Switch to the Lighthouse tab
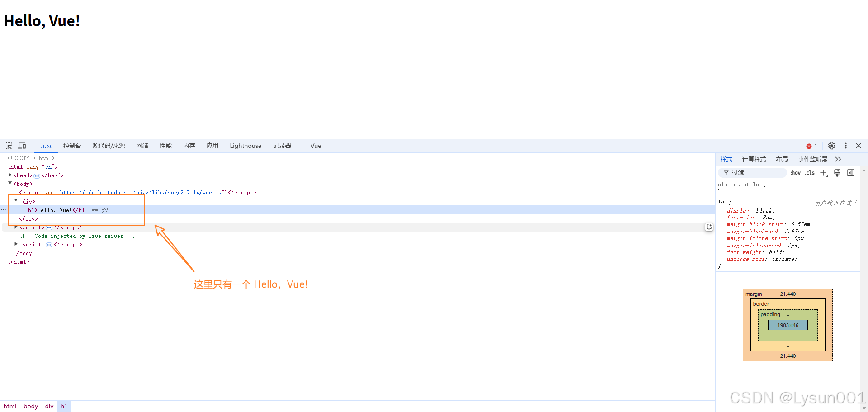868x412 pixels. (x=245, y=146)
